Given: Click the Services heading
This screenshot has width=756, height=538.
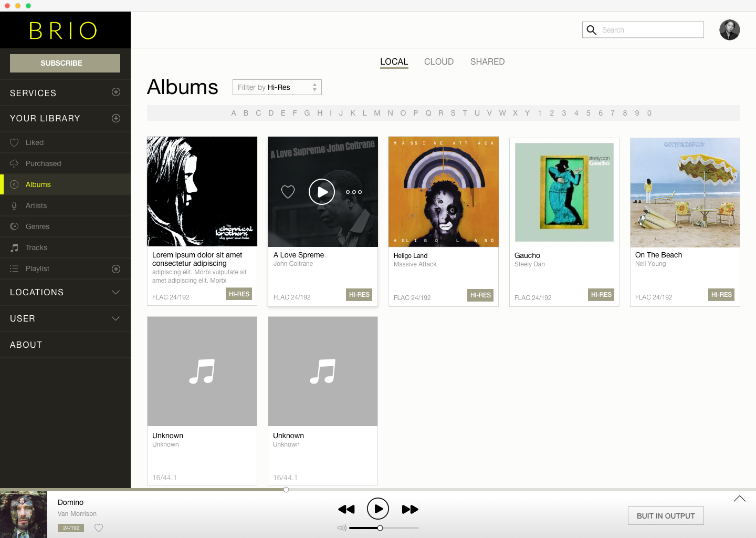Looking at the screenshot, I should pyautogui.click(x=33, y=93).
